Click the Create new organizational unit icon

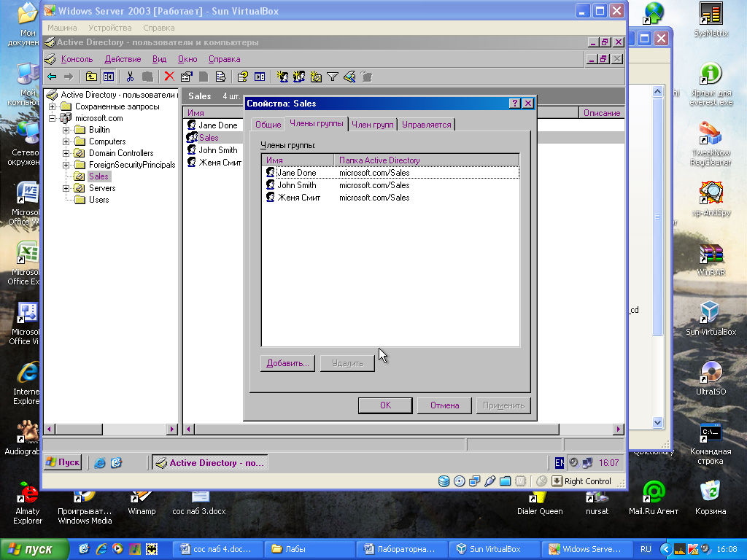pyautogui.click(x=316, y=77)
